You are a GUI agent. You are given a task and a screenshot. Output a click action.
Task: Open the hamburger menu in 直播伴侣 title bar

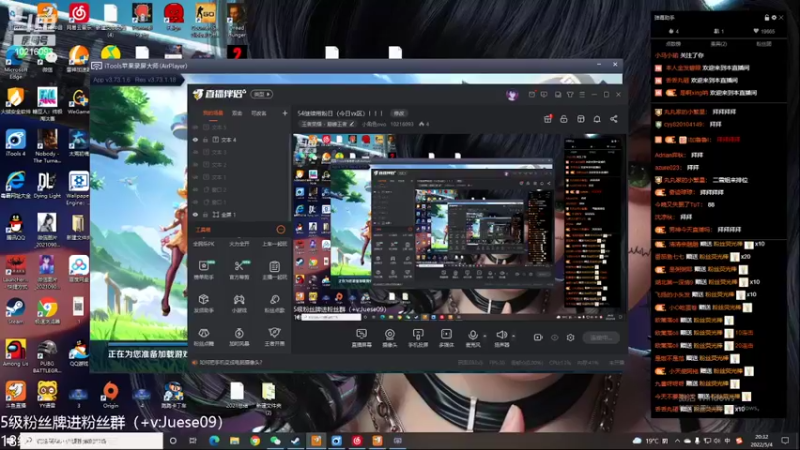[x=582, y=94]
